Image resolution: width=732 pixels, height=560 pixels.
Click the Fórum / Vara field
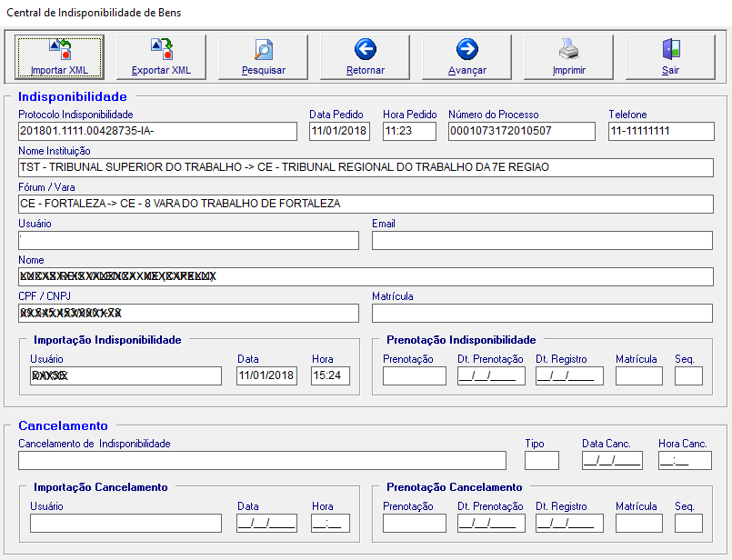coord(366,204)
